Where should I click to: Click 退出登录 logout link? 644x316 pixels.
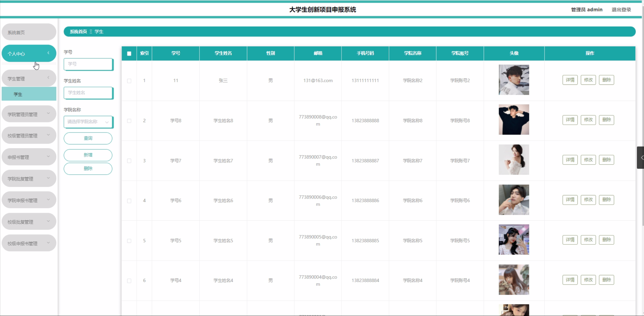tap(621, 10)
